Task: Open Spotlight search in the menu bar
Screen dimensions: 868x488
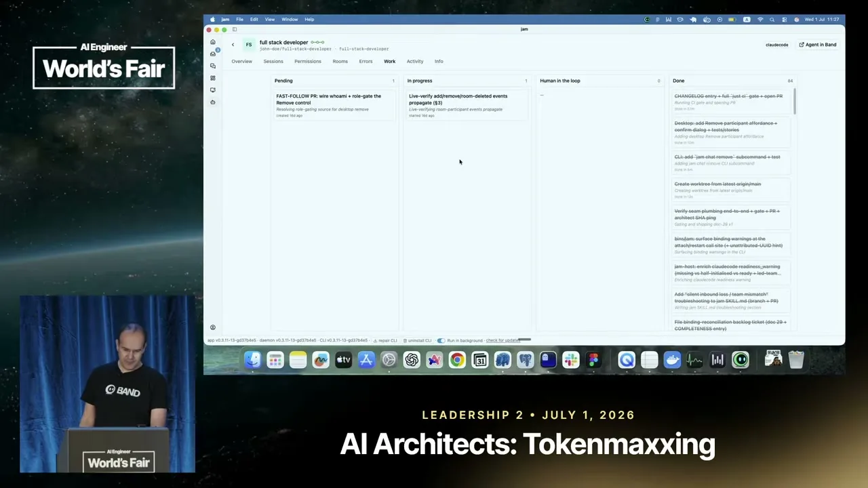Action: 772,20
